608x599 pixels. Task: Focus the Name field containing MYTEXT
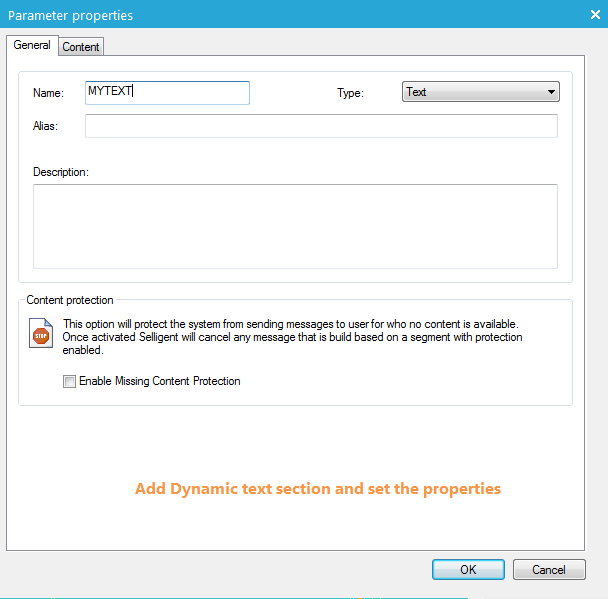click(x=167, y=92)
